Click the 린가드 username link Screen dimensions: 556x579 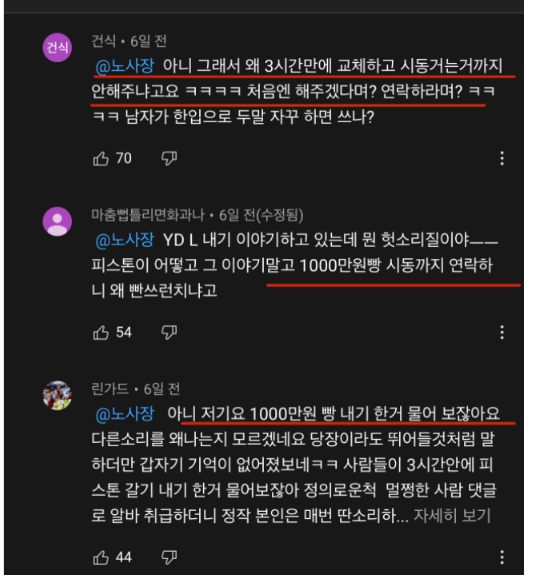110,389
